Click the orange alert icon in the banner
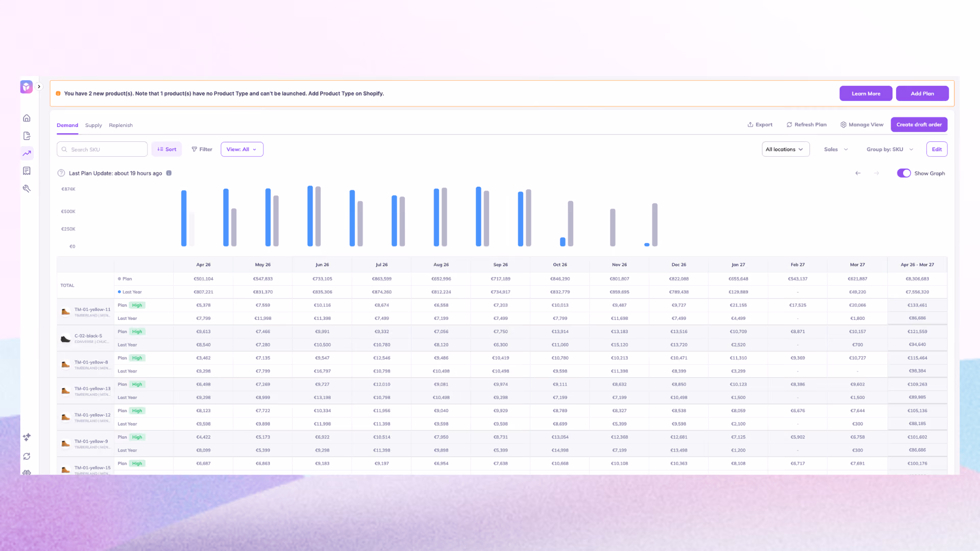Image resolution: width=980 pixels, height=551 pixels. (x=58, y=93)
